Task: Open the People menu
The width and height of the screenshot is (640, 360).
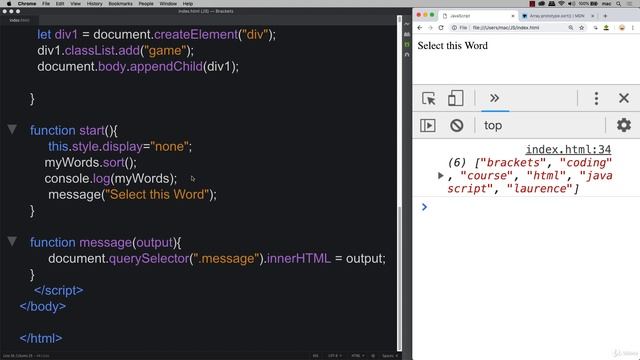Action: coord(146,4)
